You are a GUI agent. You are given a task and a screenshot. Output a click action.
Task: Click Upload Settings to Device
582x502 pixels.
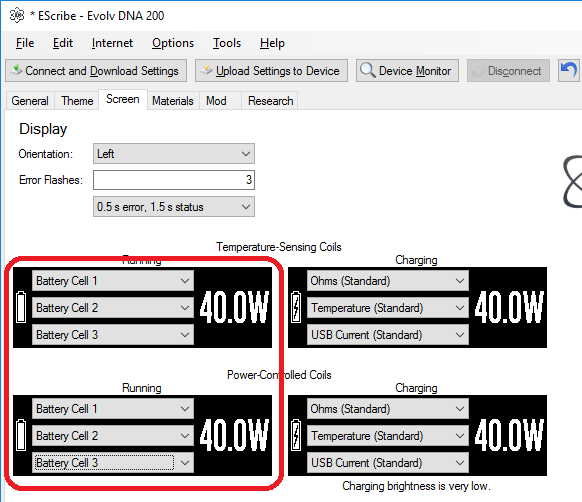click(271, 71)
